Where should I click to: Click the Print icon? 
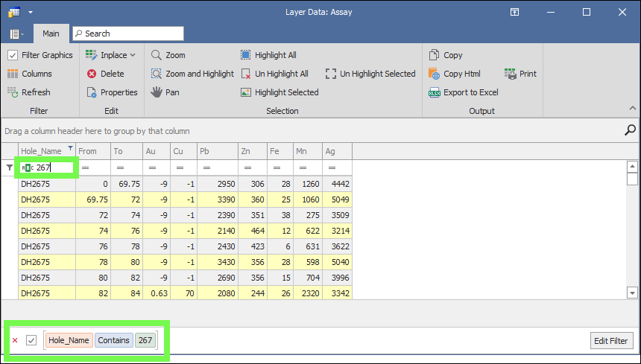coord(511,74)
